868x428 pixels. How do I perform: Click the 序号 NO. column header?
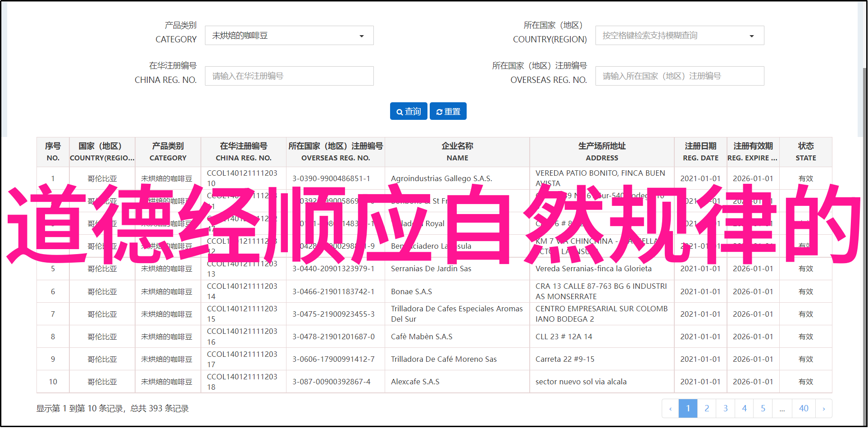click(53, 152)
